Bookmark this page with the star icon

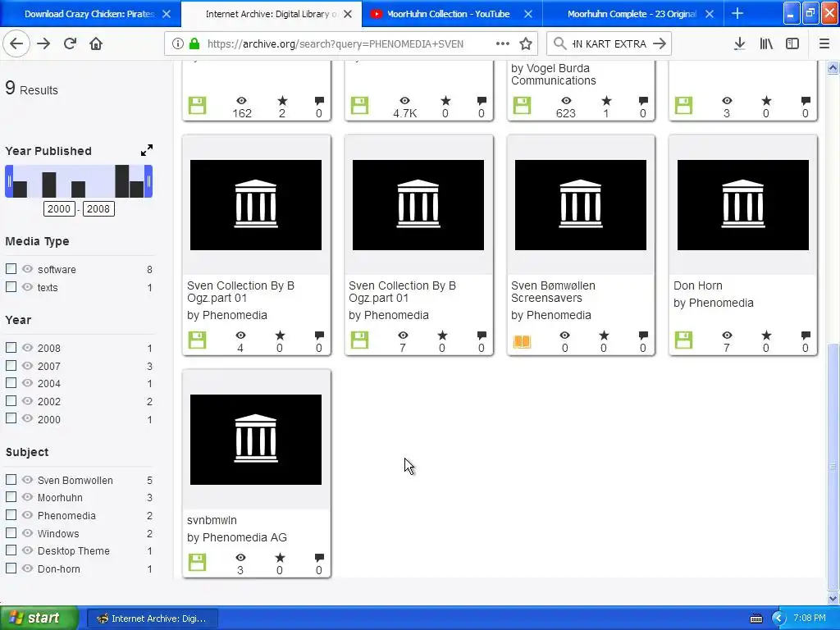(526, 43)
